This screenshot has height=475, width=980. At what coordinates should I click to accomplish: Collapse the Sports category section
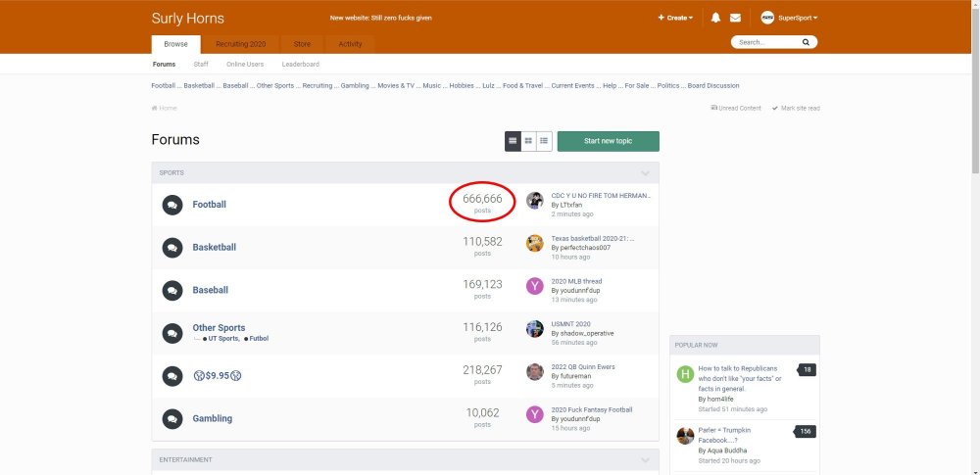point(645,173)
